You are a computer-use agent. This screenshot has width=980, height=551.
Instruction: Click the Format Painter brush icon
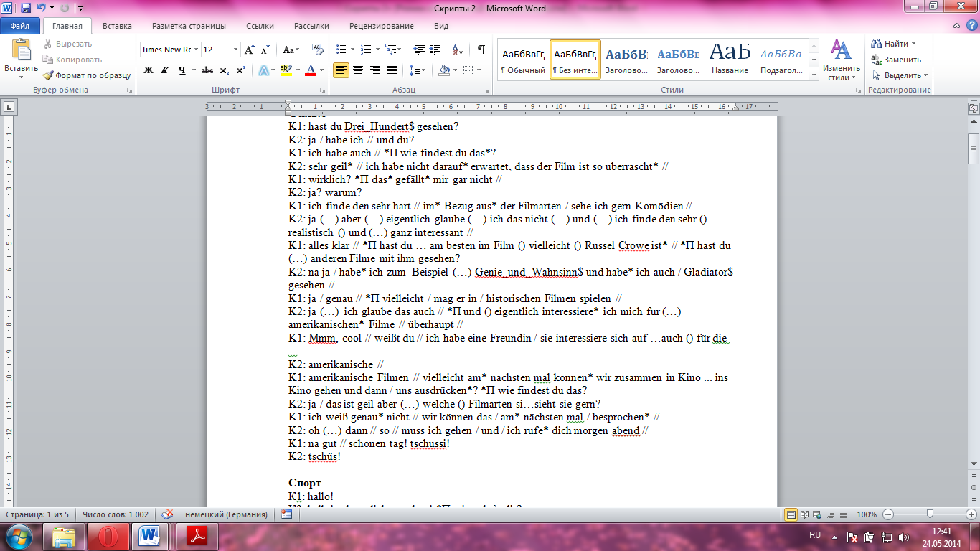[x=48, y=75]
